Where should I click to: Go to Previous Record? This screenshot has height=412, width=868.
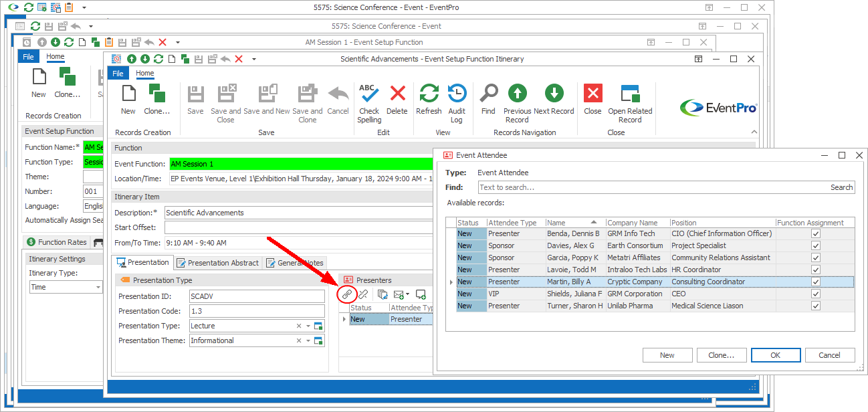[x=517, y=104]
